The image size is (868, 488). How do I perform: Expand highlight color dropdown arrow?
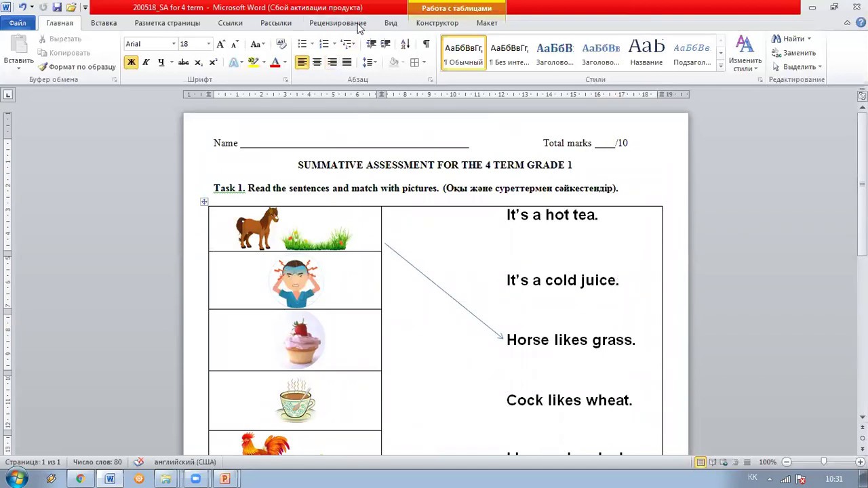point(263,62)
